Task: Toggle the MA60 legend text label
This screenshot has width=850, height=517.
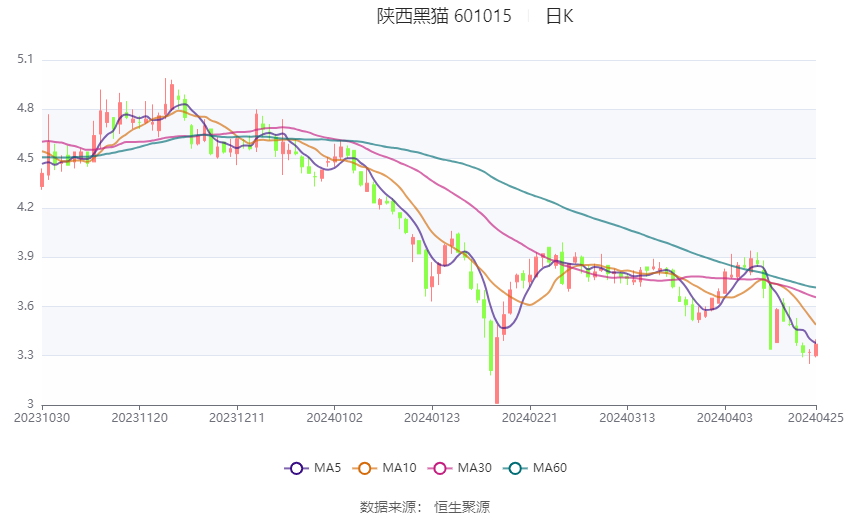Action: tap(550, 468)
